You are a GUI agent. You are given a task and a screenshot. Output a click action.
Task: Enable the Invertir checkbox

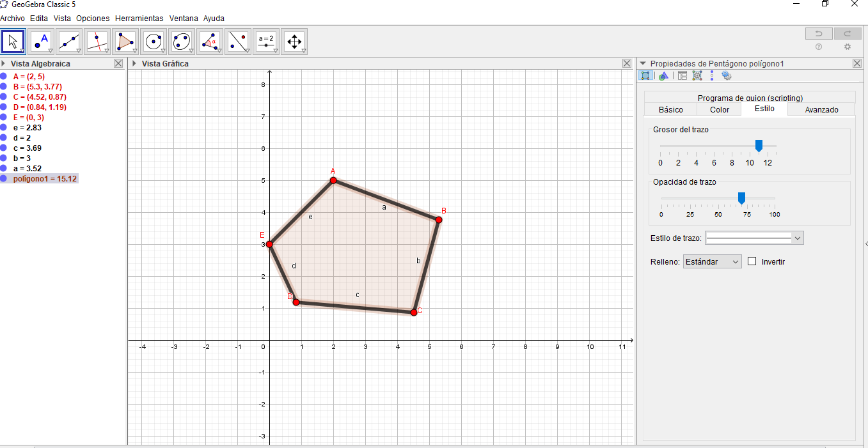pyautogui.click(x=752, y=261)
